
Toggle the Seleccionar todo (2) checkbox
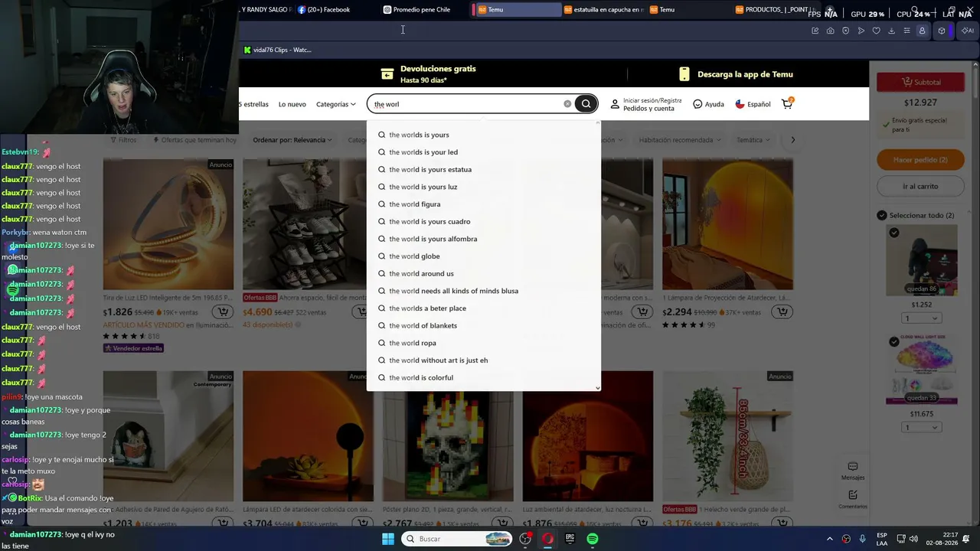(x=882, y=216)
